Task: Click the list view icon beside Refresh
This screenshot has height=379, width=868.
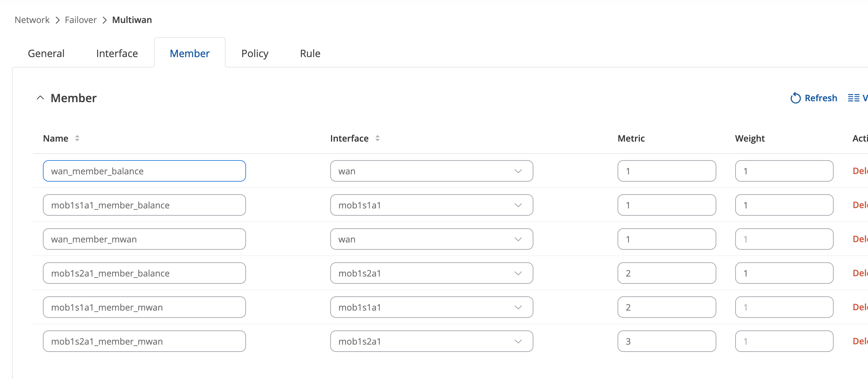Action: (853, 98)
